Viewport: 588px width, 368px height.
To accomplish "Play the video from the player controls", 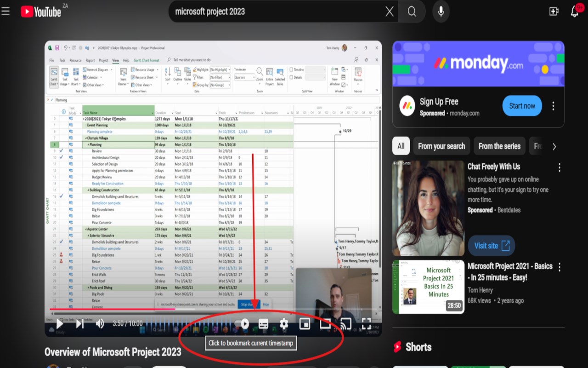I will (60, 324).
